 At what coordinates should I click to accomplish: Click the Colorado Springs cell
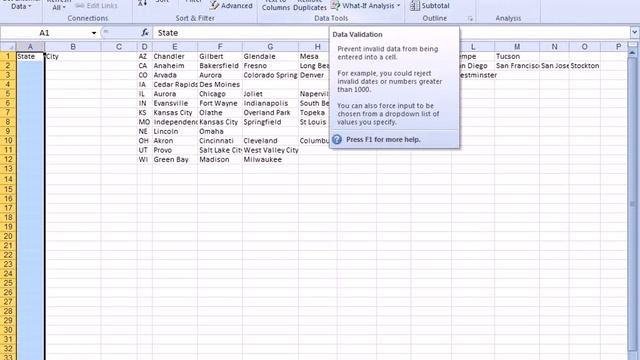tap(270, 75)
